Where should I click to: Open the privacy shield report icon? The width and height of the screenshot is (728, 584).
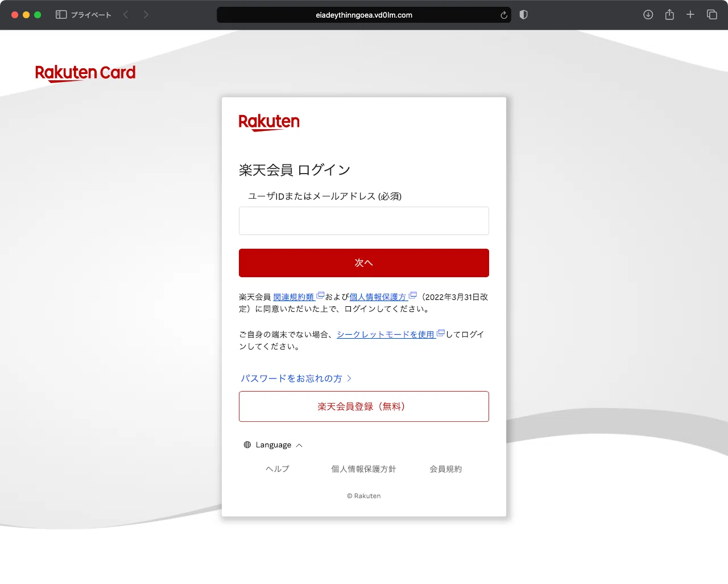coord(524,15)
